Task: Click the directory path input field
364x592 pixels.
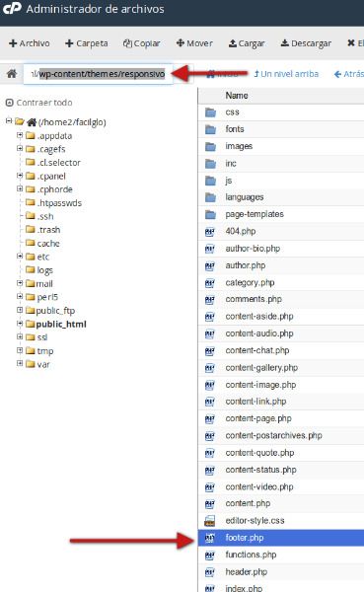Action: tap(98, 74)
